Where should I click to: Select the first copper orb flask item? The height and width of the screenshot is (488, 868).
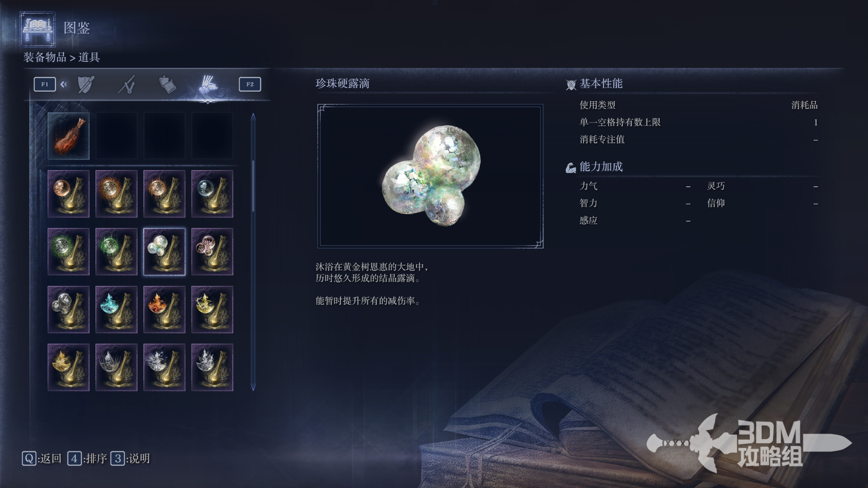68,194
